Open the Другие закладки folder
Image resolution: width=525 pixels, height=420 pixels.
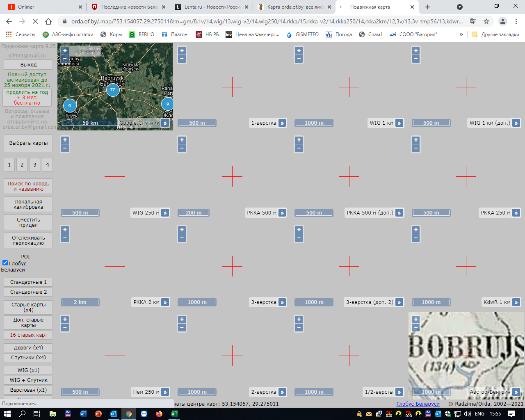[x=495, y=34]
